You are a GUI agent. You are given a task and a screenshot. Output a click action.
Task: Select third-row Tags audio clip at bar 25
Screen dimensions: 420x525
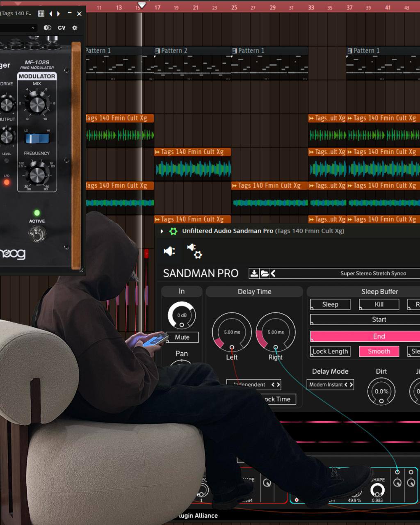tap(269, 197)
